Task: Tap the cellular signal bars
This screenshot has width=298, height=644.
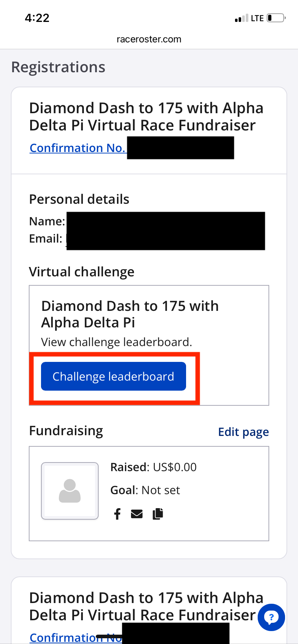Action: click(241, 18)
